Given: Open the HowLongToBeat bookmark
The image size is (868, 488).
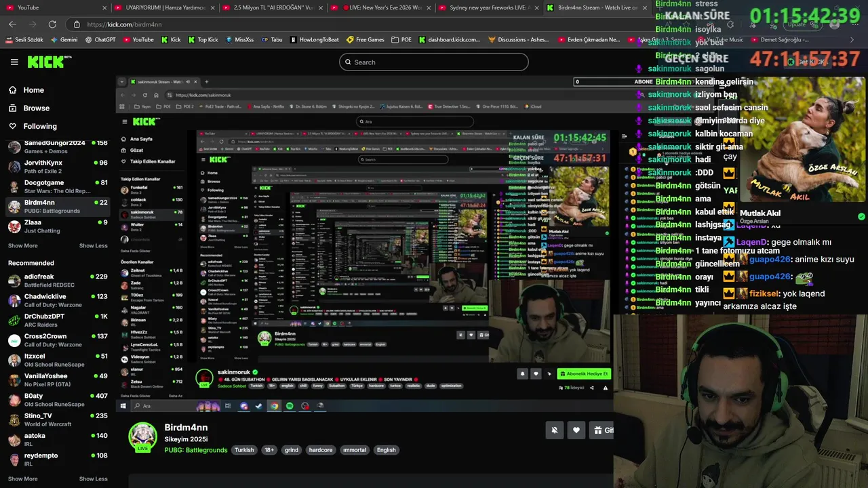Looking at the screenshot, I should coord(314,40).
